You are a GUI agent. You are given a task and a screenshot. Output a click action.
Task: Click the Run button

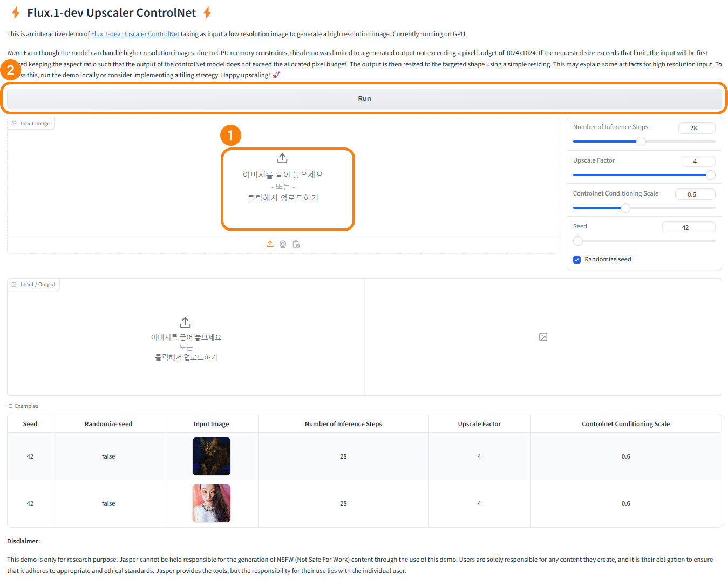tap(364, 98)
